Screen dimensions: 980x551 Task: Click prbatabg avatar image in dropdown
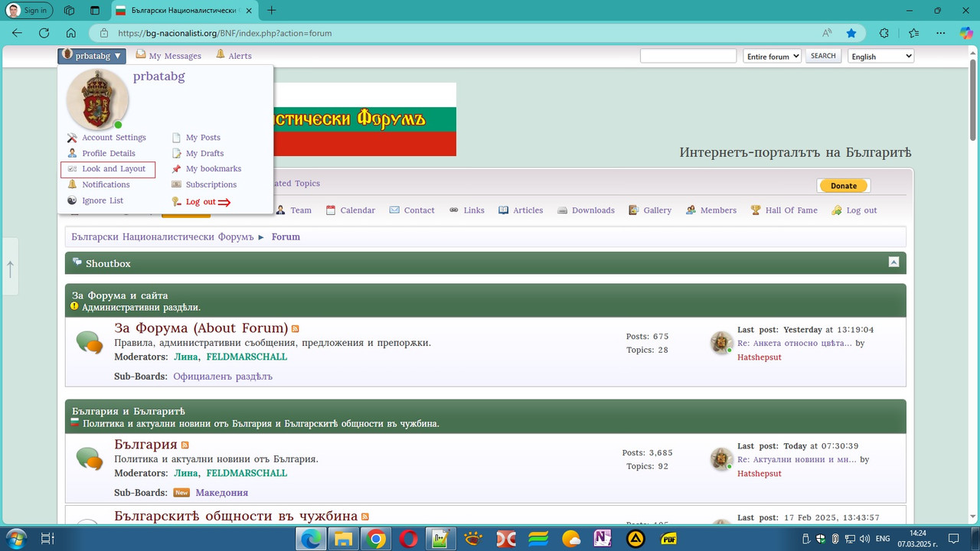[97, 99]
